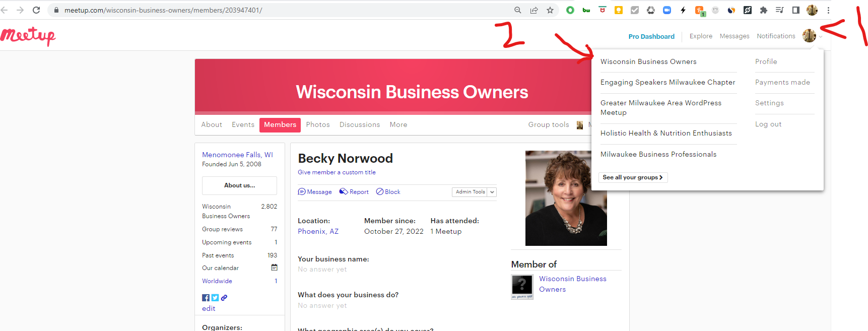Image resolution: width=868 pixels, height=331 pixels.
Task: Open Messages in the header
Action: click(735, 36)
